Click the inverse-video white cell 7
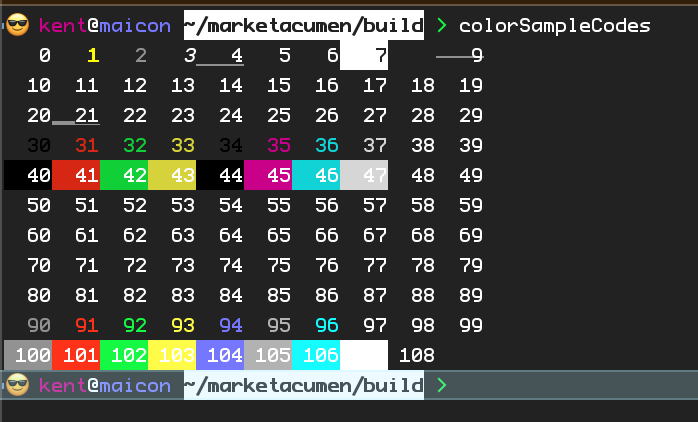This screenshot has width=698, height=422. pyautogui.click(x=364, y=55)
